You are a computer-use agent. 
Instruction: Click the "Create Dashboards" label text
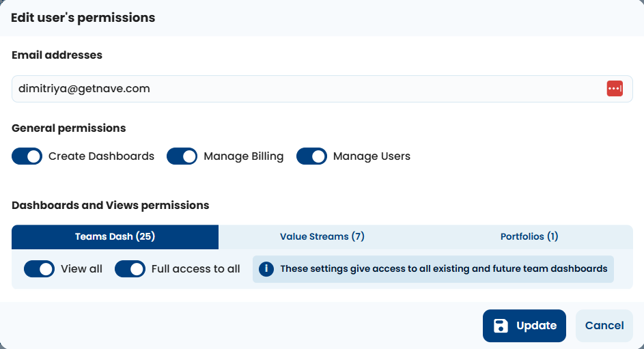click(x=101, y=156)
